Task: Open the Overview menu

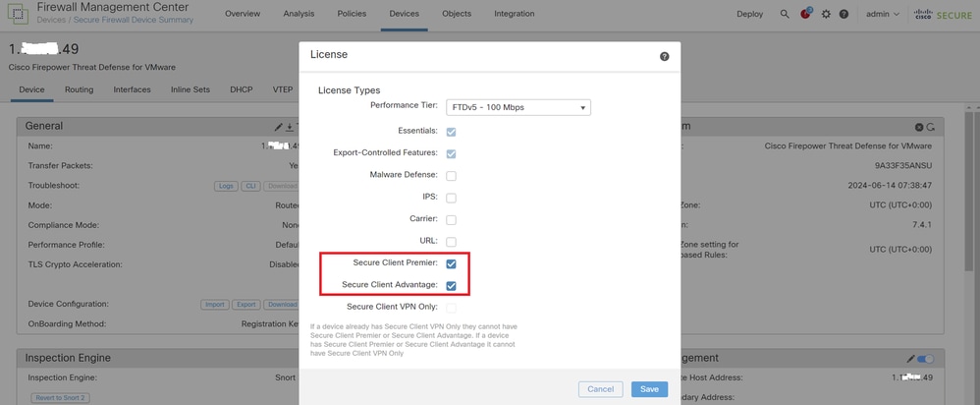Action: (243, 14)
